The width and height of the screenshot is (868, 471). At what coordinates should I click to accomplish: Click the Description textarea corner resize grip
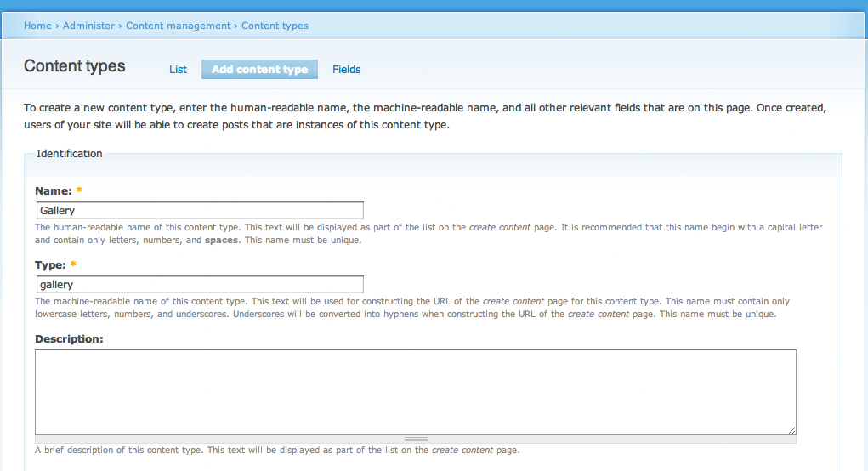pyautogui.click(x=791, y=430)
